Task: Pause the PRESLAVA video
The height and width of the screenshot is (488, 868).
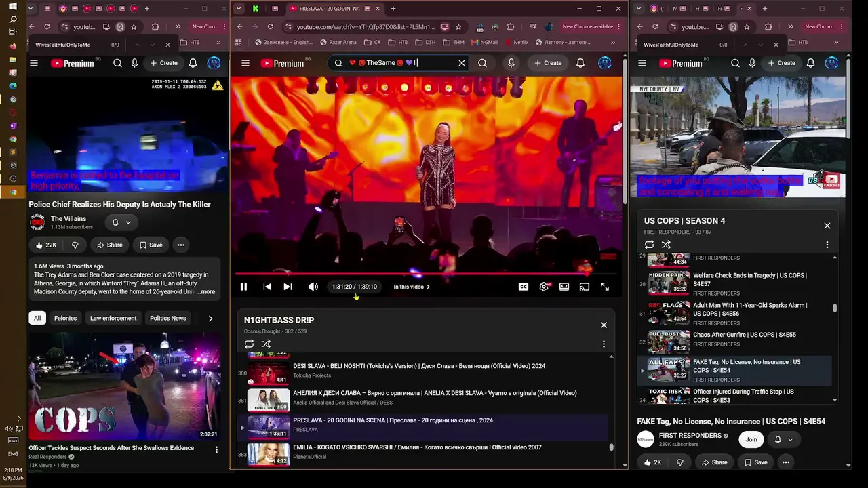Action: (x=243, y=287)
